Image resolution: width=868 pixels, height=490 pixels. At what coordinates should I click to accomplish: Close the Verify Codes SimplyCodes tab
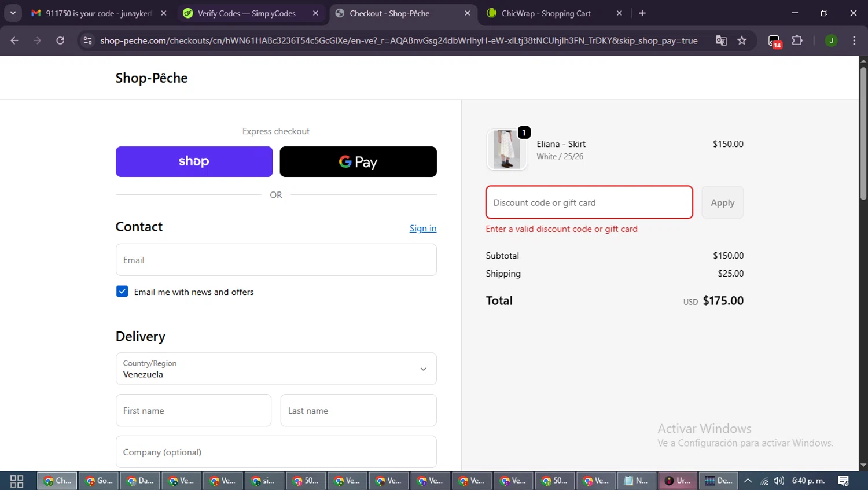pos(315,13)
